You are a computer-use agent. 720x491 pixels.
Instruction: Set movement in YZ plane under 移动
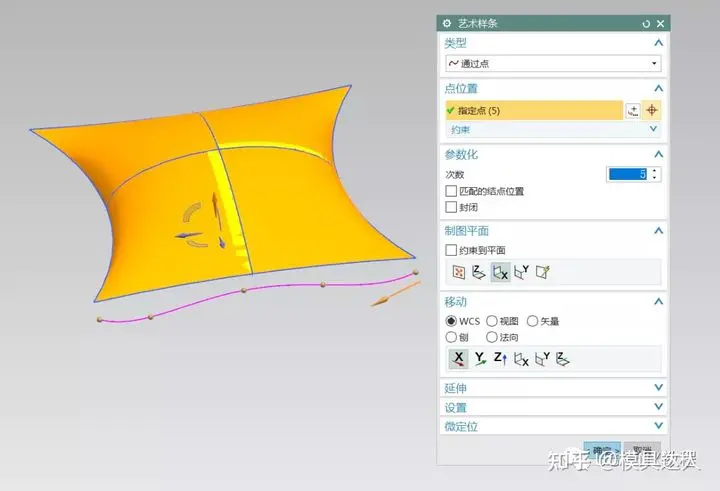(x=521, y=359)
